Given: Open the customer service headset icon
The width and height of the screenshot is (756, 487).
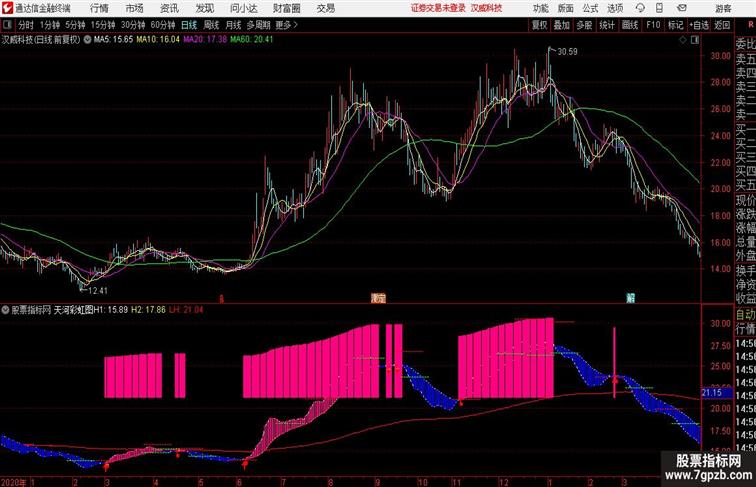Looking at the screenshot, I should pos(640,8).
